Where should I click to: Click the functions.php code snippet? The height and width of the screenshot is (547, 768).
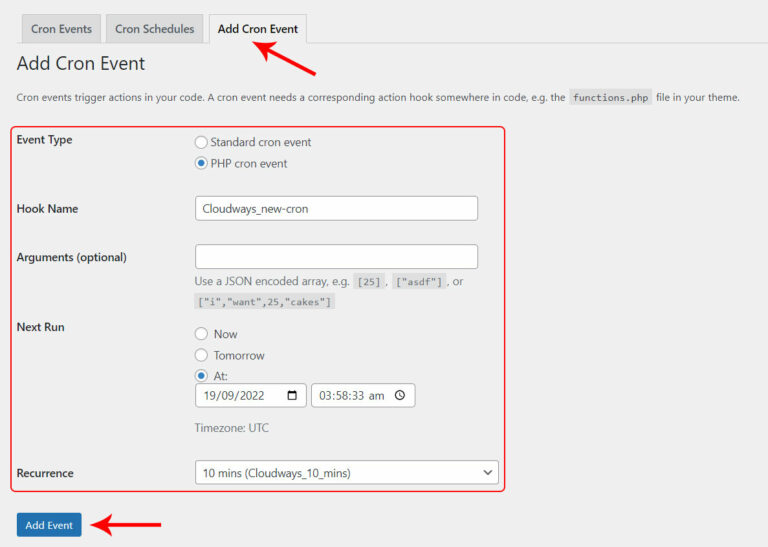point(610,97)
